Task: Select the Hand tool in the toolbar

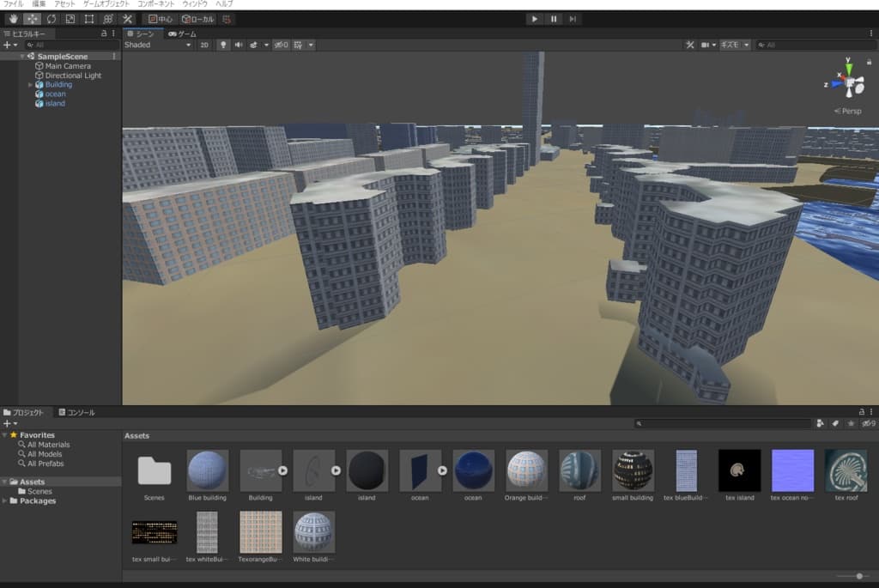Action: [13, 19]
